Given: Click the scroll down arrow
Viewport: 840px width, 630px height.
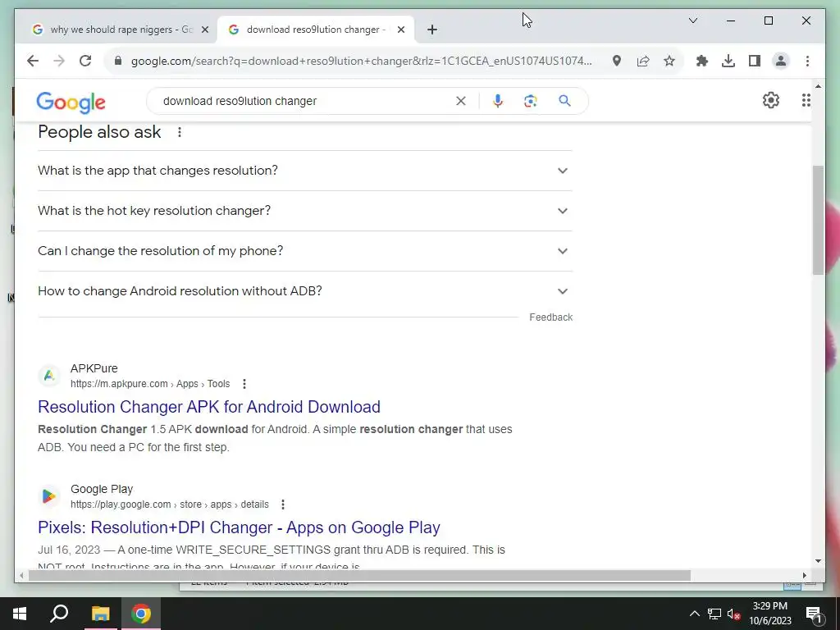Looking at the screenshot, I should [x=818, y=561].
